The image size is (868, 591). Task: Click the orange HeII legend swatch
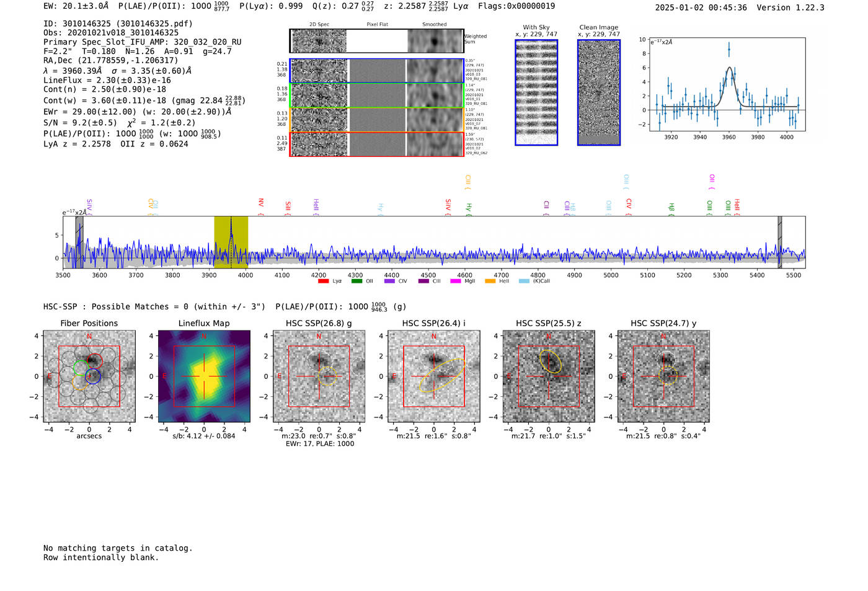coord(490,281)
